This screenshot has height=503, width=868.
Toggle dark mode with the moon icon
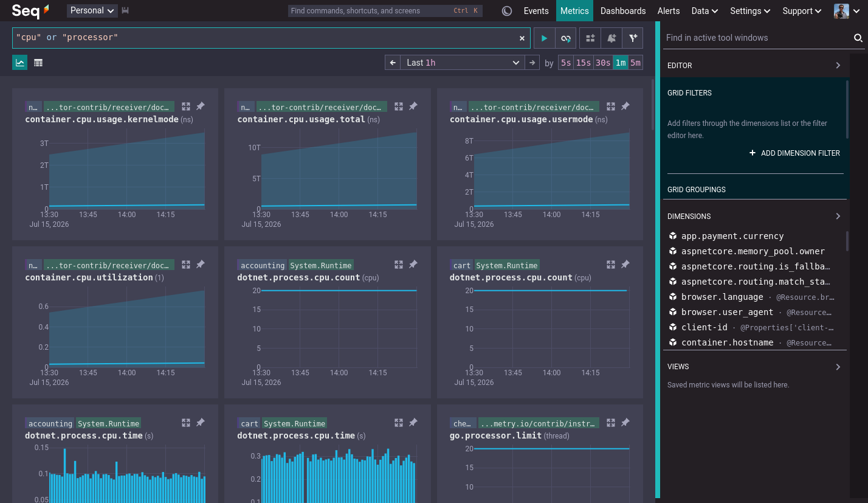[507, 11]
